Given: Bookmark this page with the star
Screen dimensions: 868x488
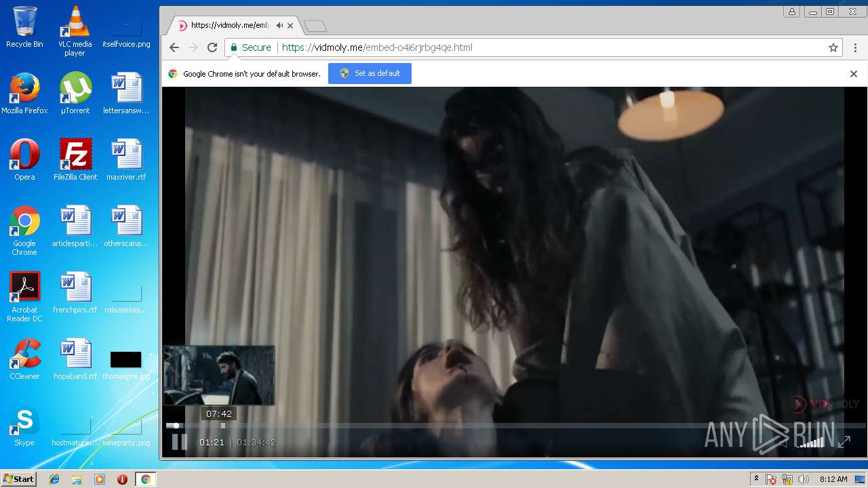Looking at the screenshot, I should [833, 47].
